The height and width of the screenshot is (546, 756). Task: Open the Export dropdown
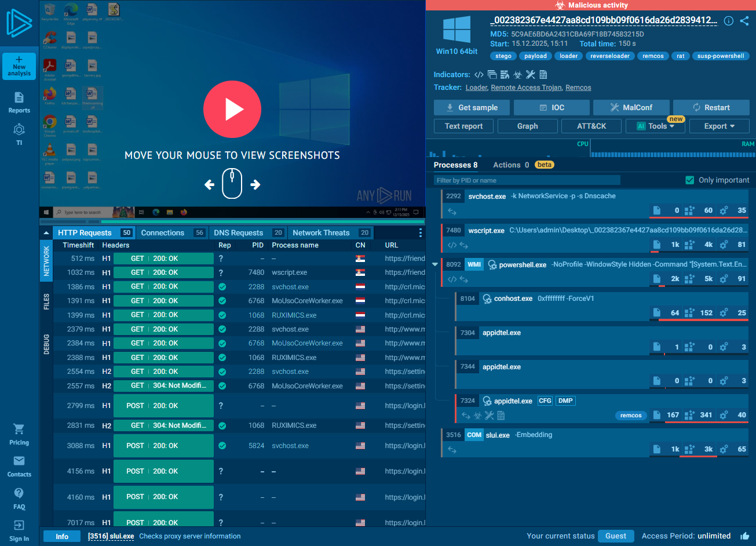719,126
